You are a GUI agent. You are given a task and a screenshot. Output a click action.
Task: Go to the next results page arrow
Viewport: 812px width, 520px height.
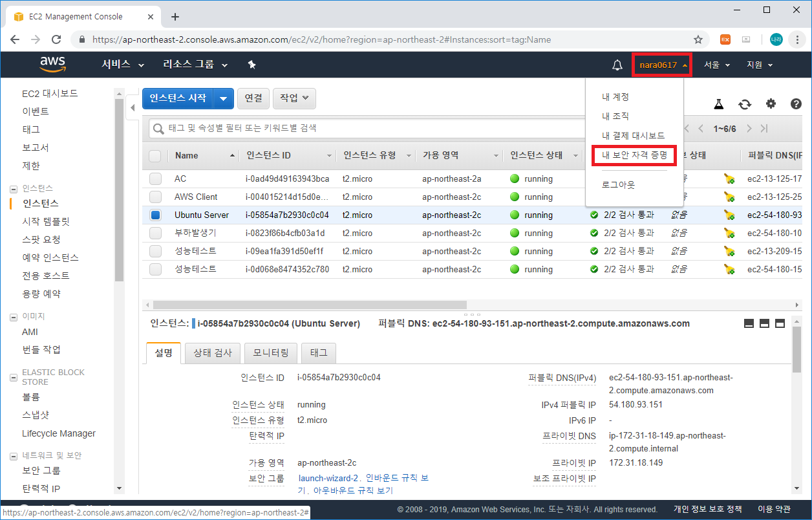point(749,129)
